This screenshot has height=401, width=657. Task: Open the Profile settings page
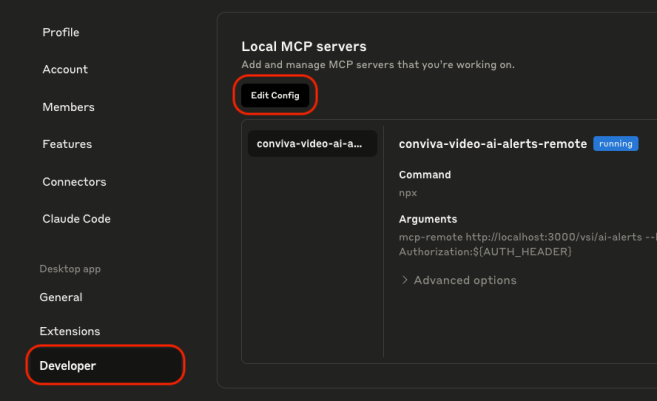pyautogui.click(x=61, y=33)
